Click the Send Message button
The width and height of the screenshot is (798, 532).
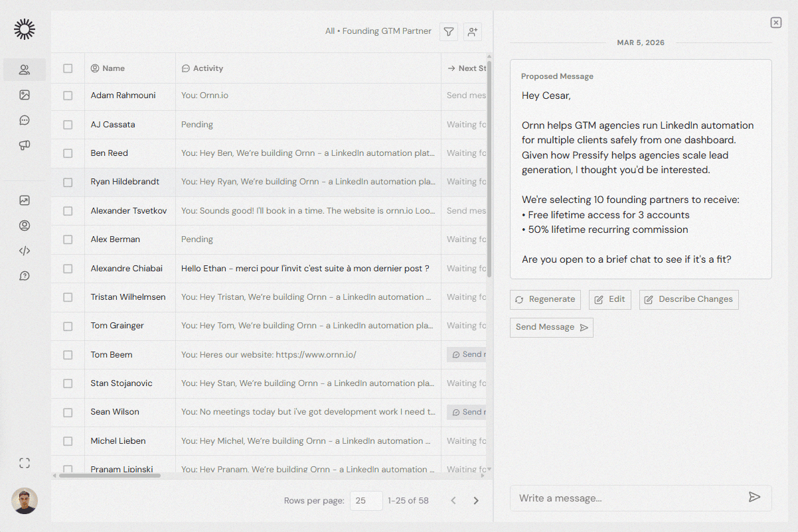click(552, 327)
